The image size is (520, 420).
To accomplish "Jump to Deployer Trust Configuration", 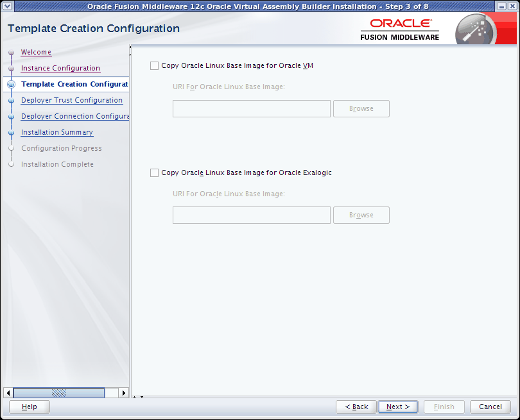I will click(72, 100).
